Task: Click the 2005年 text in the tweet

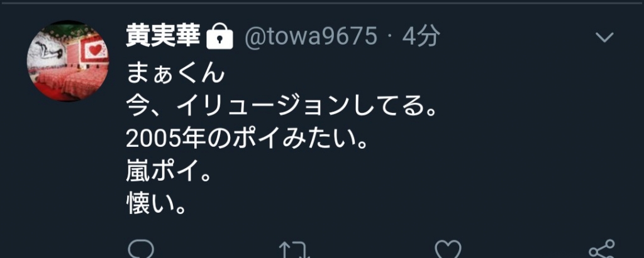Action: point(164,140)
